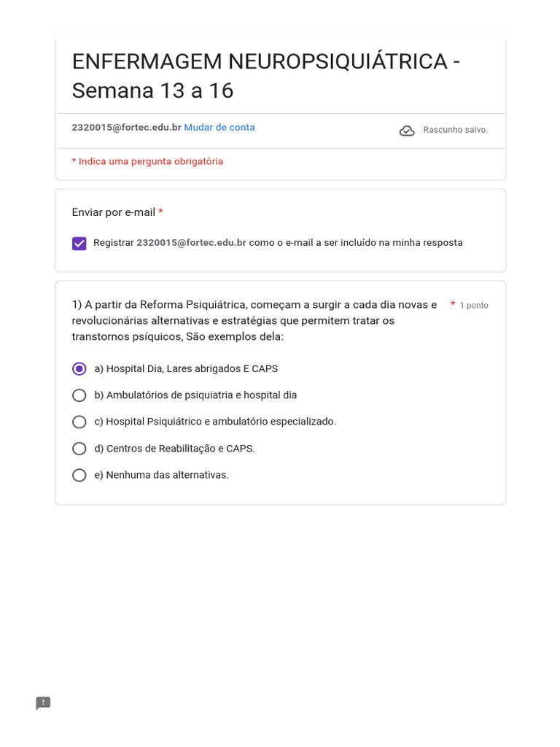Viewport: 560px width, 747px height.
Task: Click the 1 ponto score label
Action: tap(474, 306)
